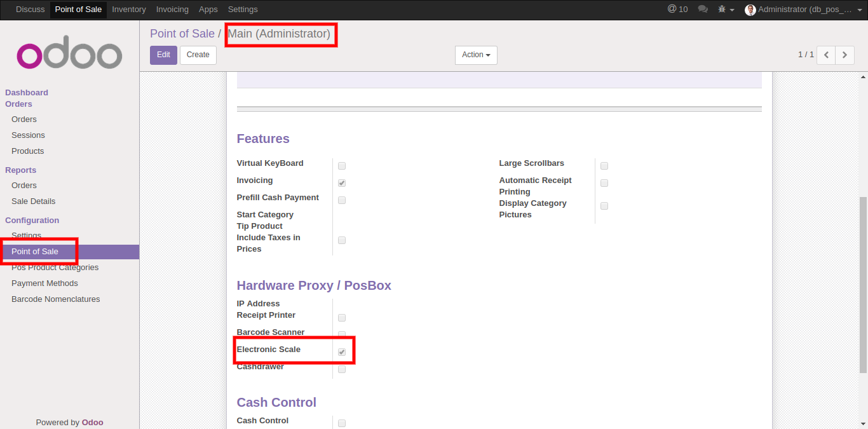Click the Odoo link in Powered by footer
This screenshot has width=868, height=429.
(93, 422)
